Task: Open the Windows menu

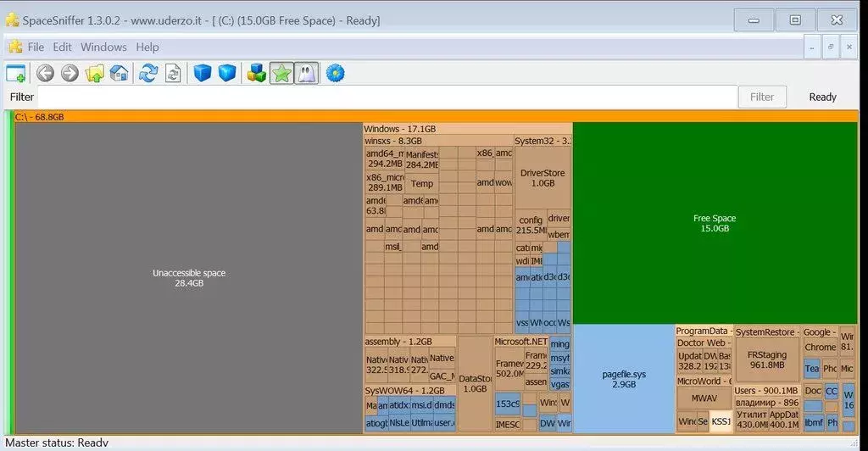Action: 103,47
